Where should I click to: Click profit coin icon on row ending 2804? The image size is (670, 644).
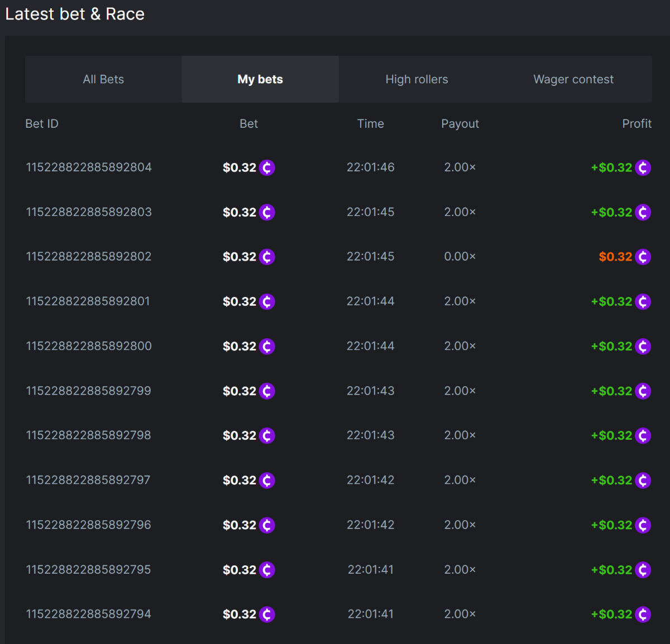point(643,167)
